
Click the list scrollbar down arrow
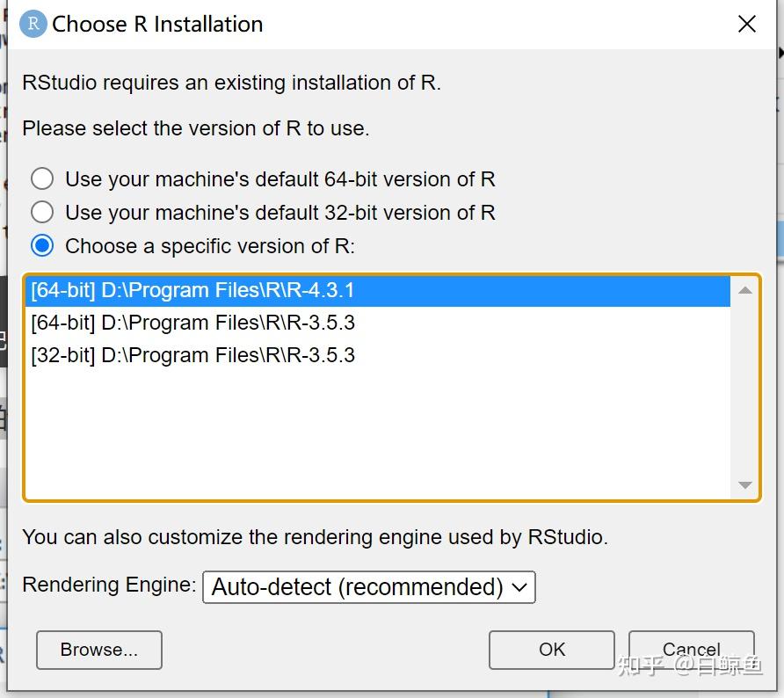745,485
